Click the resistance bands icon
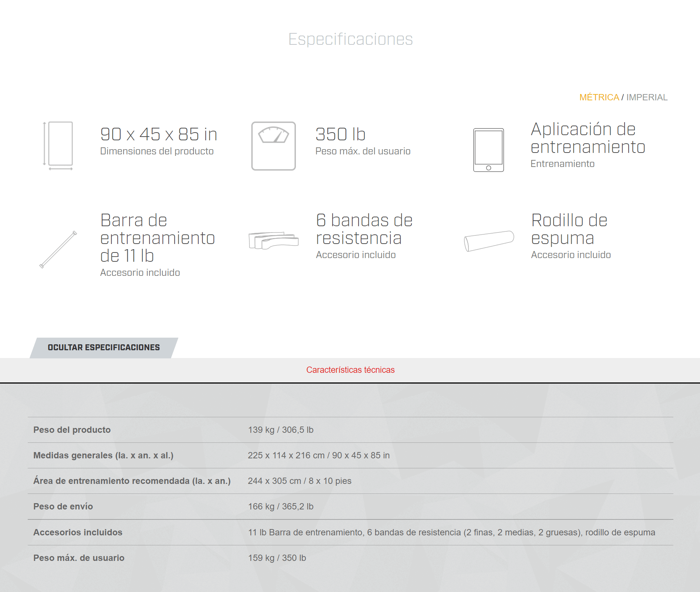700x592 pixels. 273,241
